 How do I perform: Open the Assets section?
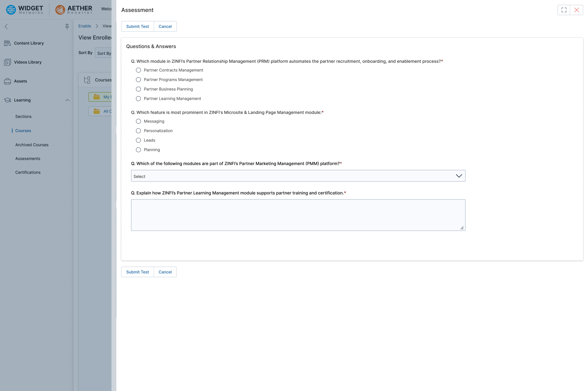[x=21, y=81]
